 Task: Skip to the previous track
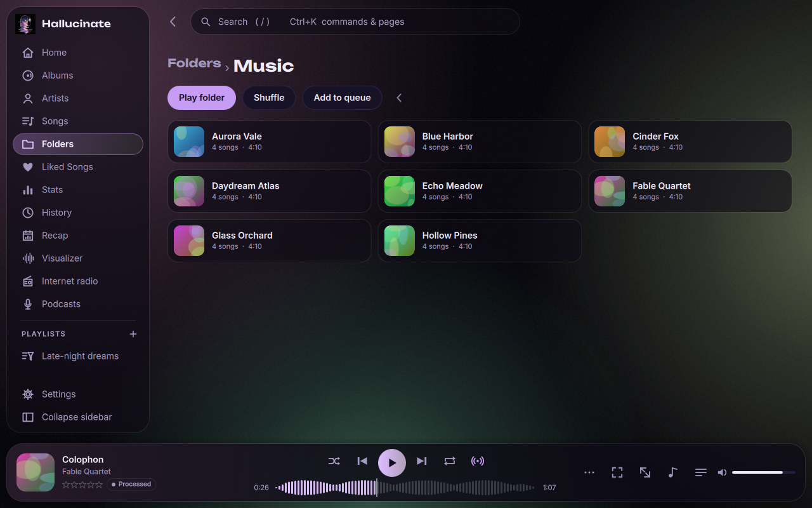pyautogui.click(x=362, y=461)
